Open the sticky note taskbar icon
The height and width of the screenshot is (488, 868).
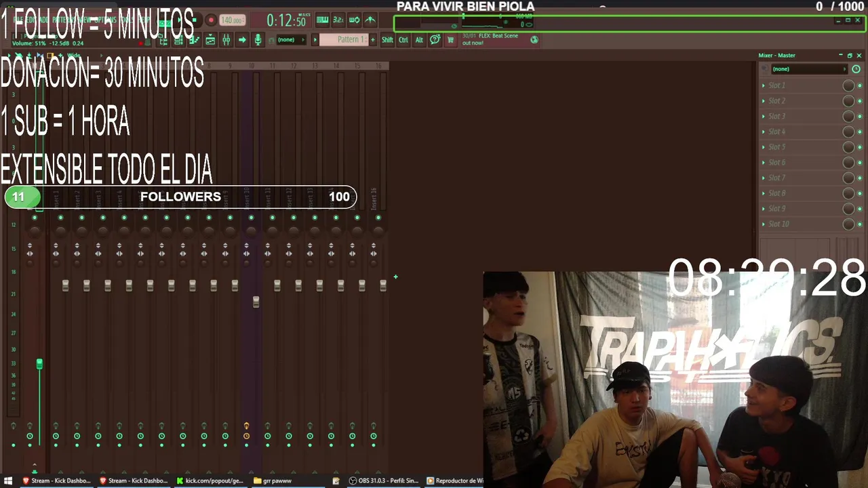(336, 481)
